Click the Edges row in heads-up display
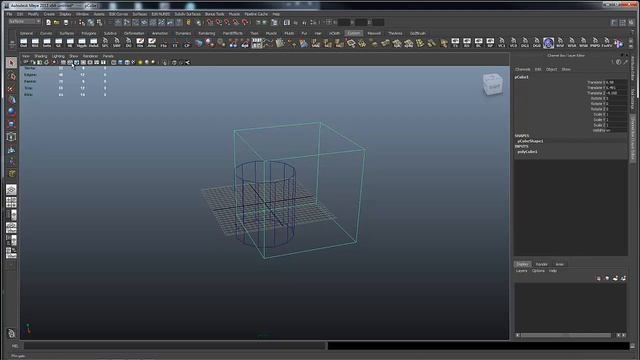 tap(65, 75)
